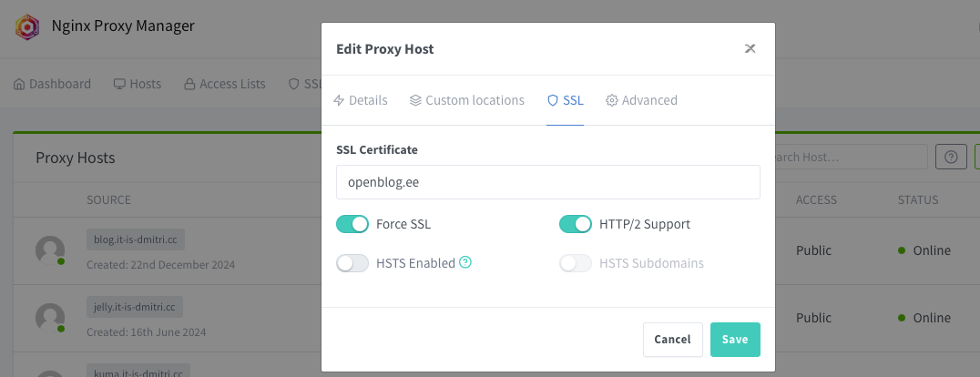Viewport: 980px width, 377px height.
Task: Open the Dashboard nav item
Action: 53,84
